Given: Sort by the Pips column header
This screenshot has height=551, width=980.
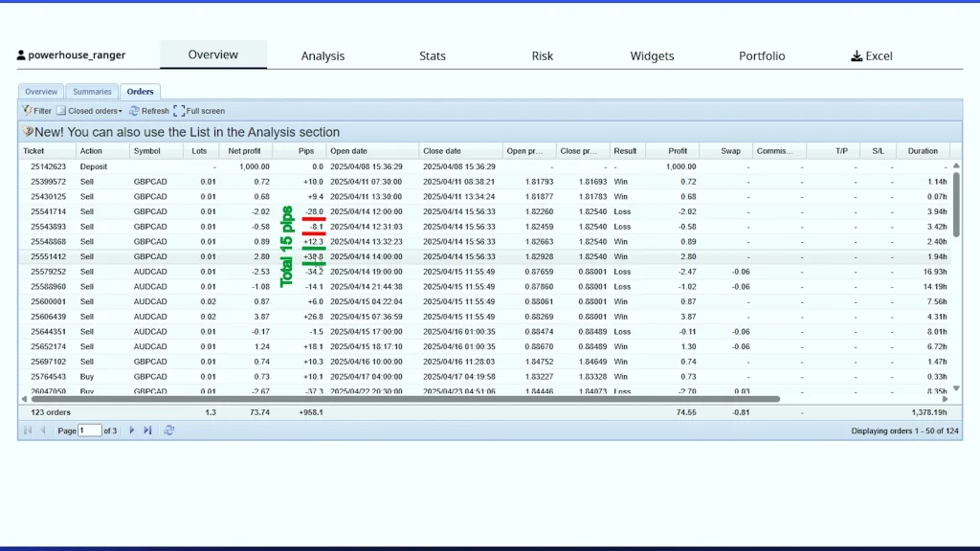Looking at the screenshot, I should tap(306, 151).
